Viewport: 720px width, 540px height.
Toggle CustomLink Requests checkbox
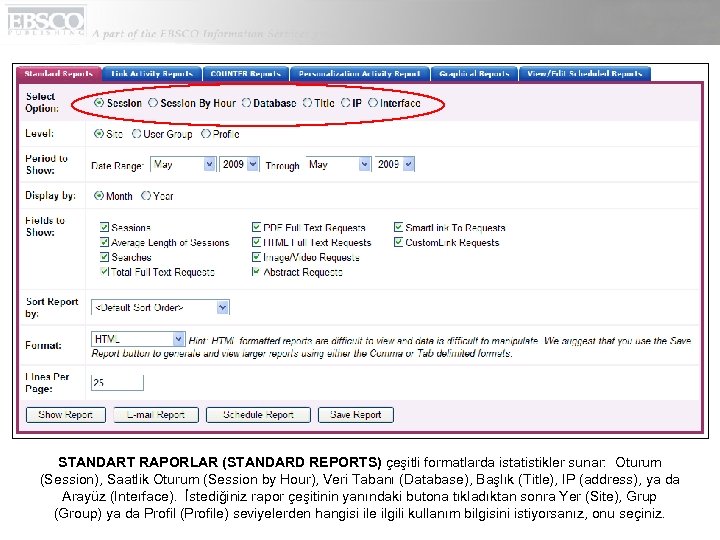(x=398, y=242)
